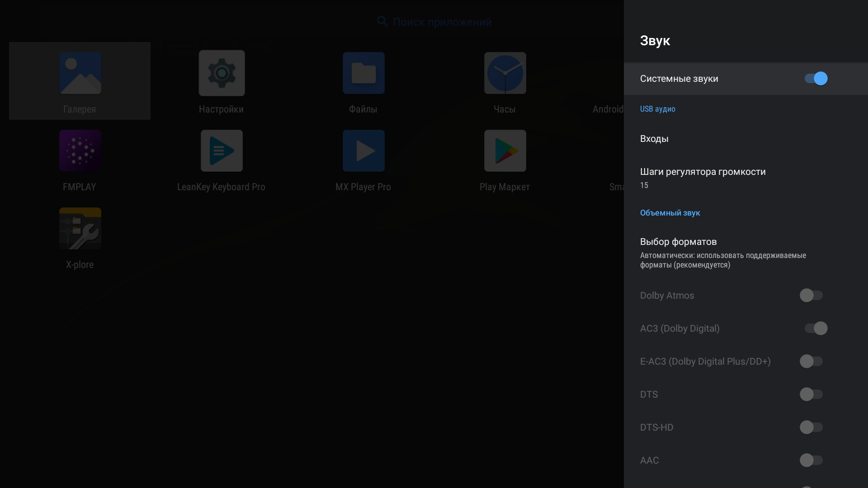This screenshot has height=488, width=868.
Task: Toggle the AAC format switch
Action: coord(811,460)
